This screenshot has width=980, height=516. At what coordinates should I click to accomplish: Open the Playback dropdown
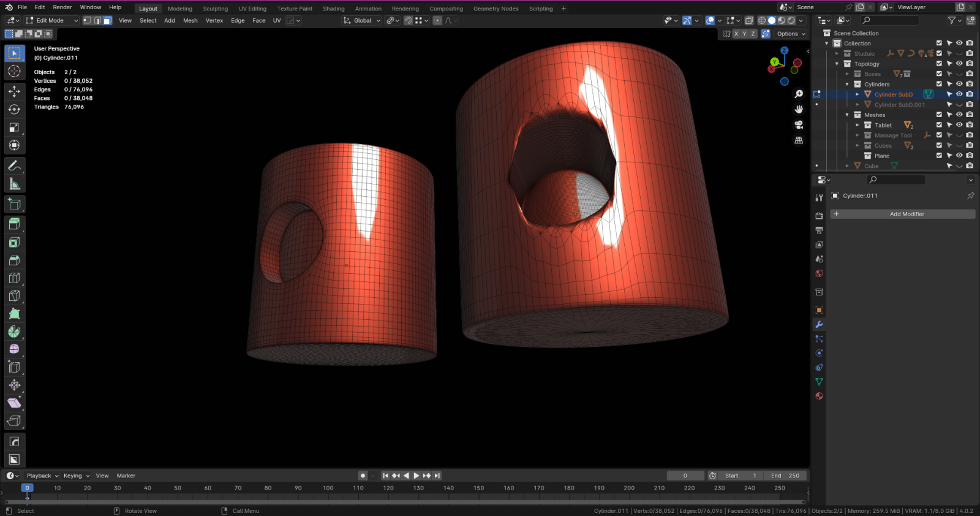pyautogui.click(x=42, y=476)
